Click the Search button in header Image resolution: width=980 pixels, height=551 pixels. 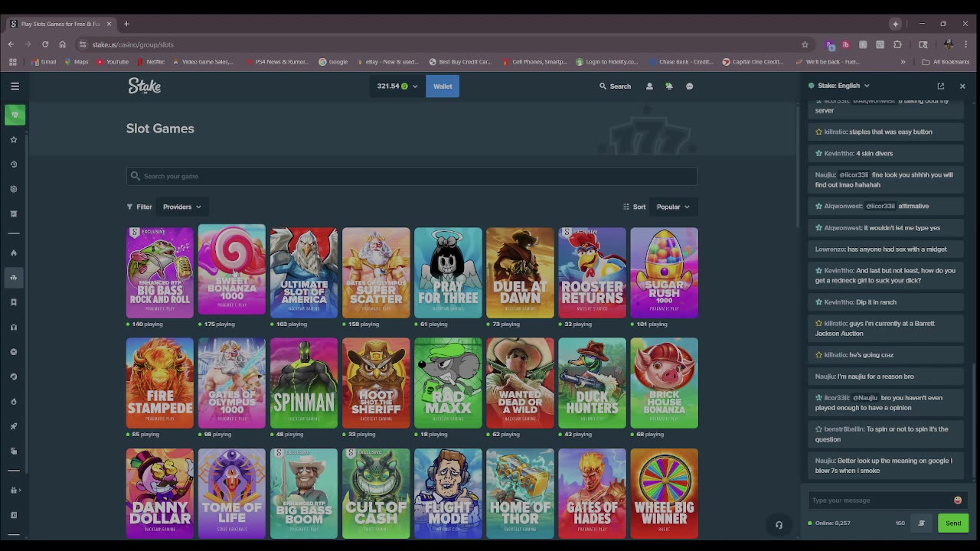(x=616, y=86)
